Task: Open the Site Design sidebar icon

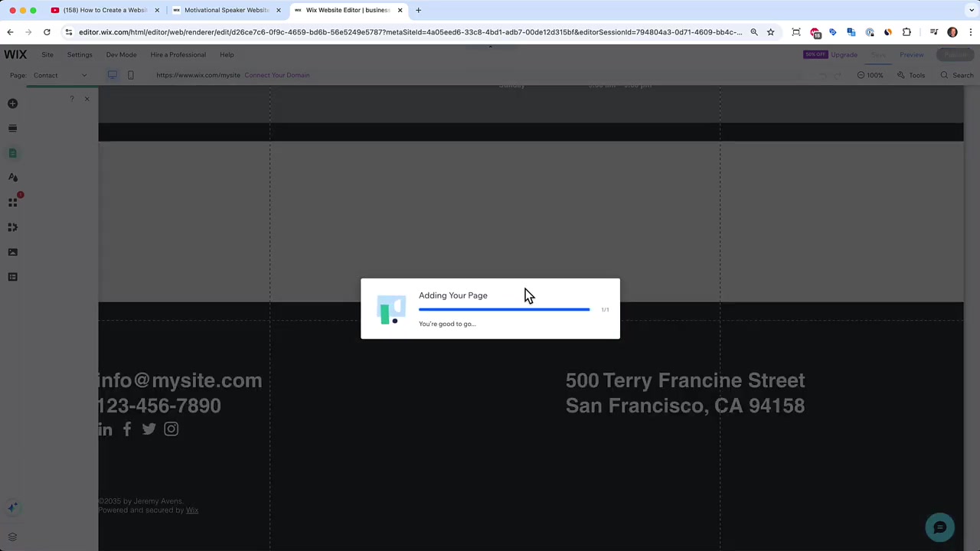Action: [12, 178]
